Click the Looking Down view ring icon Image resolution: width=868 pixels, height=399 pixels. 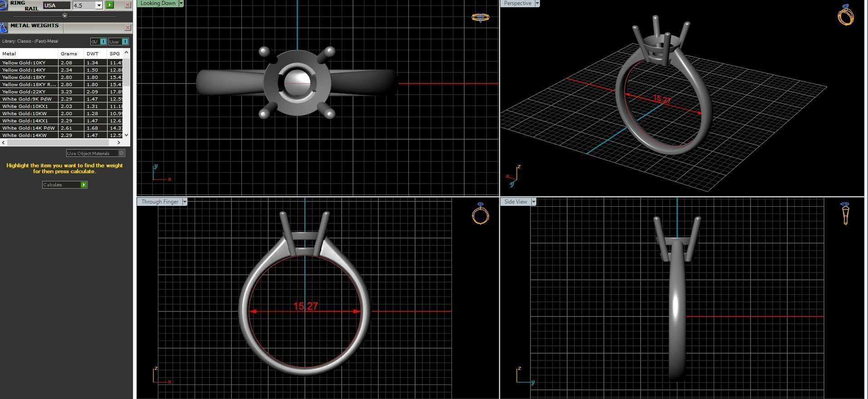(x=480, y=18)
